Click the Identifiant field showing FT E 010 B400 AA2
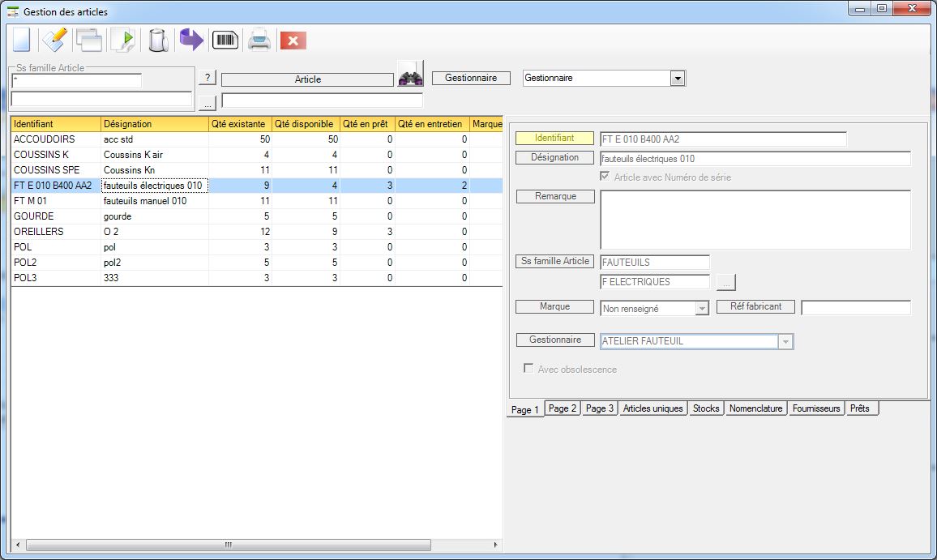The height and width of the screenshot is (560, 937). 723,139
